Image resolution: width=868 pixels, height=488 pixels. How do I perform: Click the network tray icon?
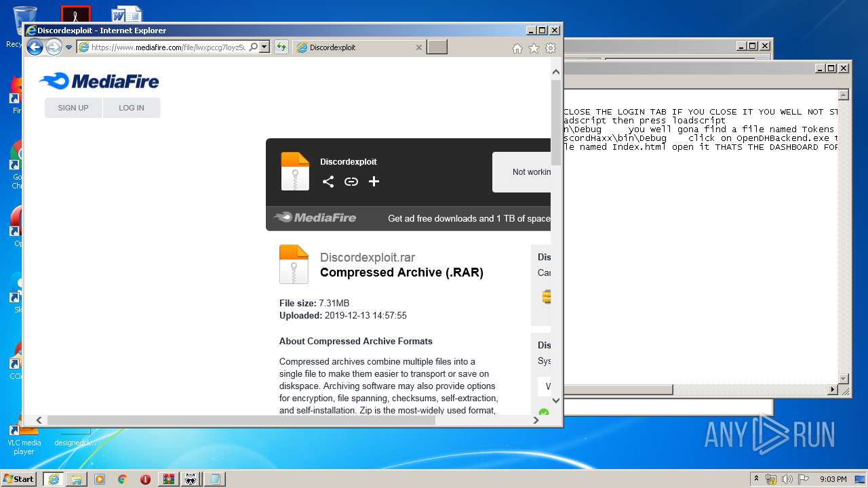772,479
